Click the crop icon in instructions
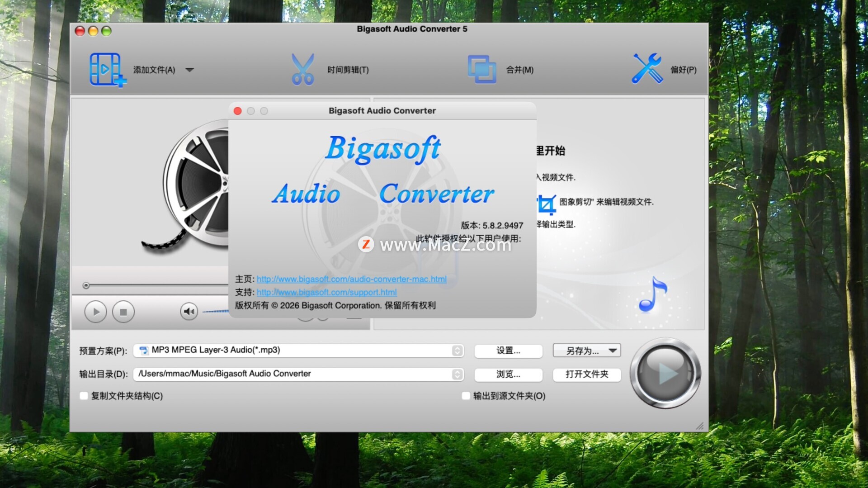This screenshot has height=488, width=868. tap(546, 204)
